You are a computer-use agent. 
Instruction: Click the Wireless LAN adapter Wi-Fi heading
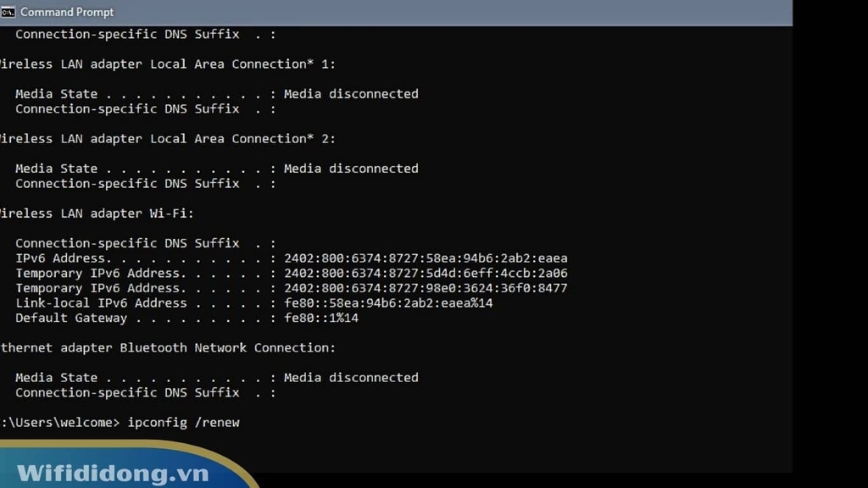(96, 213)
